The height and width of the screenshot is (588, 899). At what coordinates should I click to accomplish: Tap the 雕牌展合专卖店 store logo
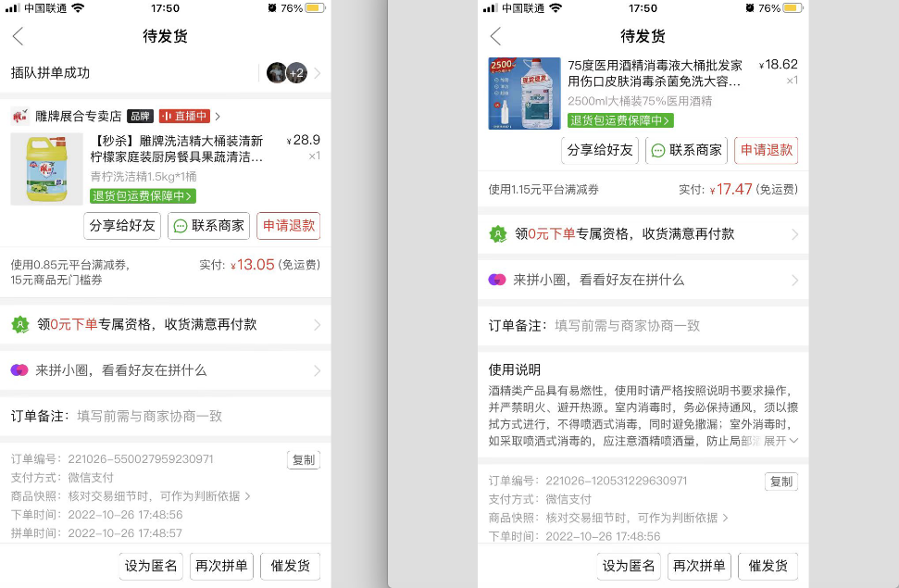point(19,117)
